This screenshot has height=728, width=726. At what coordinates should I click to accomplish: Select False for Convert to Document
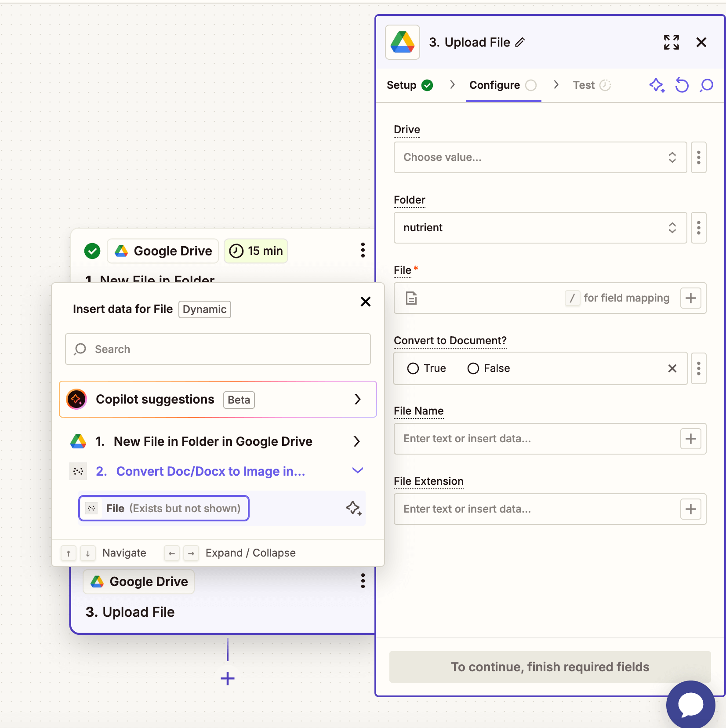coord(473,368)
